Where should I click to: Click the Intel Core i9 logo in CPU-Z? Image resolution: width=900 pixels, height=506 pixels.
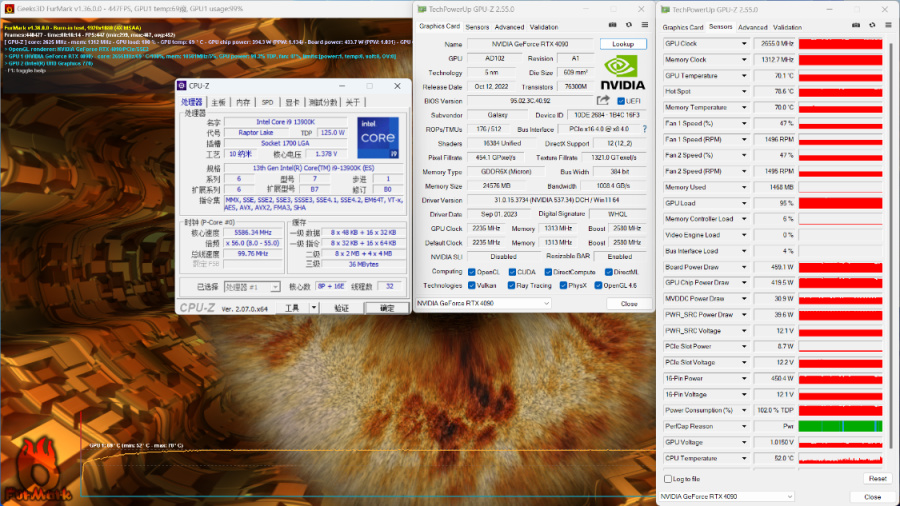pos(378,138)
